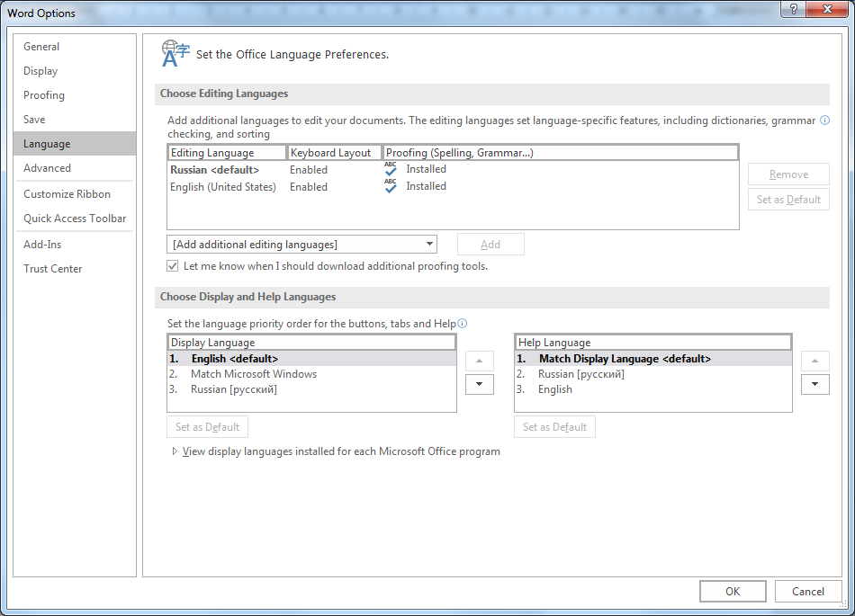Open Customize Ribbon settings
This screenshot has width=855, height=616.
[75, 194]
